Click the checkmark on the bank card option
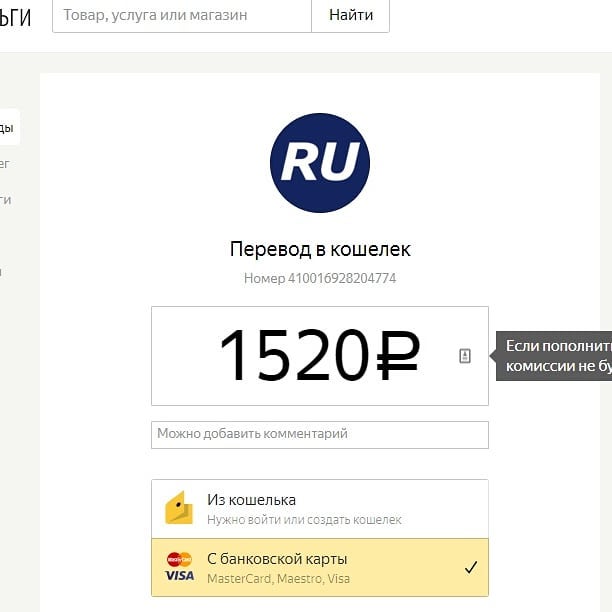 point(471,567)
